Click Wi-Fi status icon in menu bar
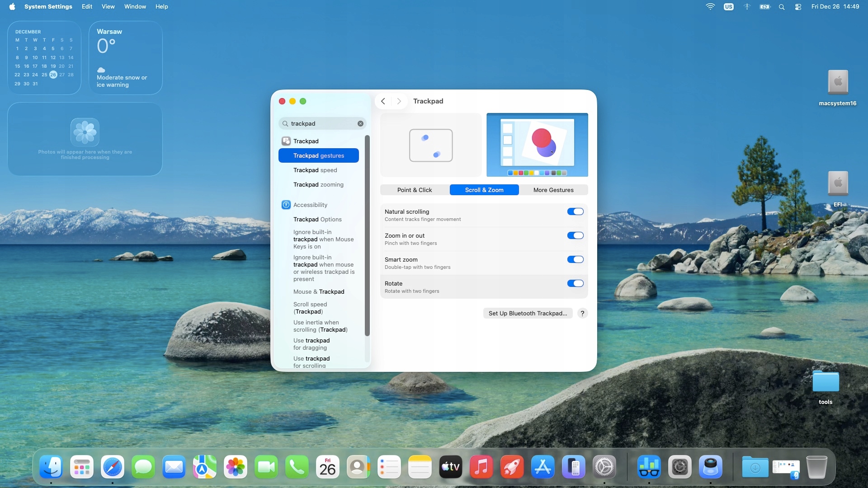Viewport: 868px width, 488px height. [710, 7]
